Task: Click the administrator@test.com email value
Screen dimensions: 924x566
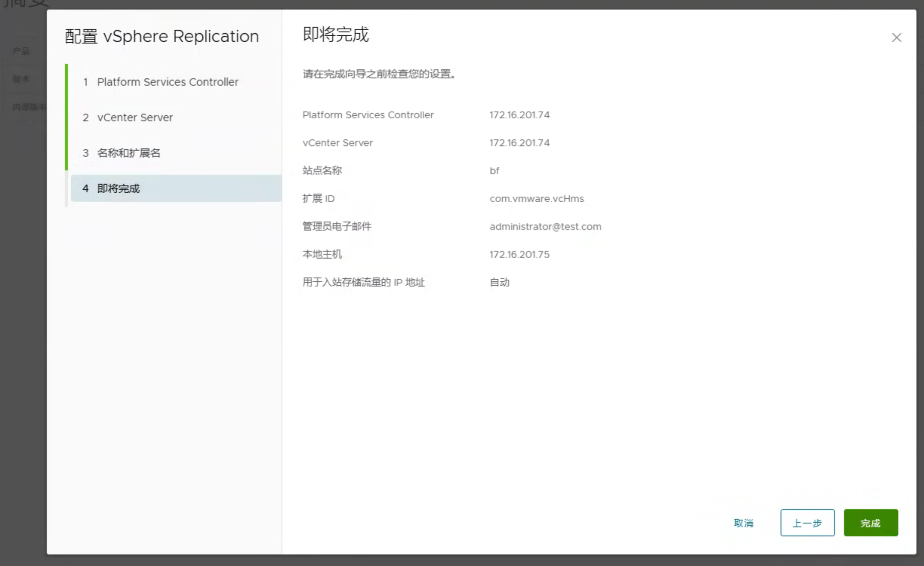Action: pyautogui.click(x=545, y=227)
